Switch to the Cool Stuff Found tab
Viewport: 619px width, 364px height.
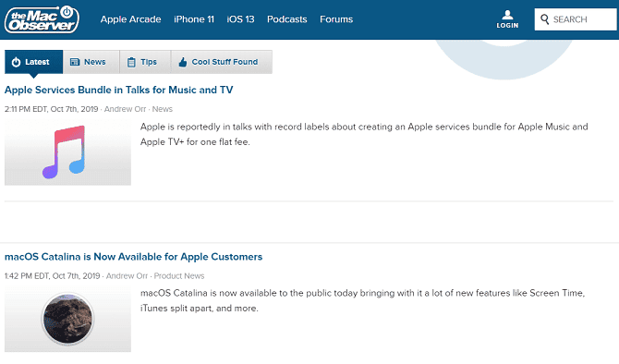tap(222, 62)
